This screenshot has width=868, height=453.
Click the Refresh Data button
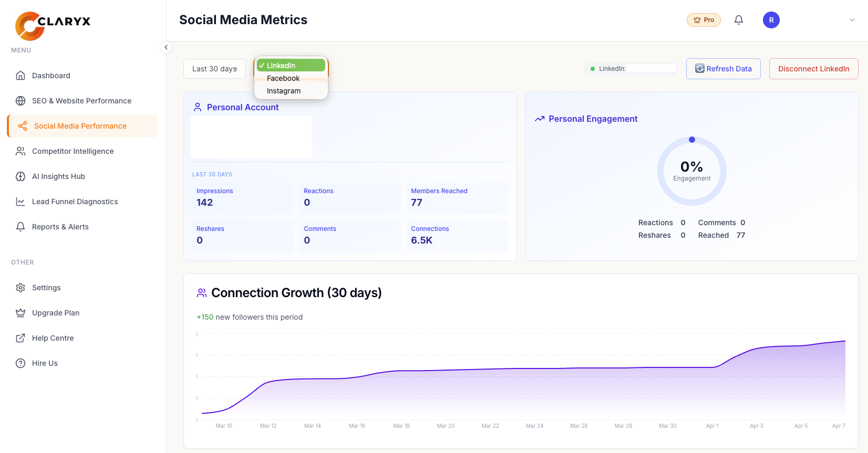coord(723,69)
